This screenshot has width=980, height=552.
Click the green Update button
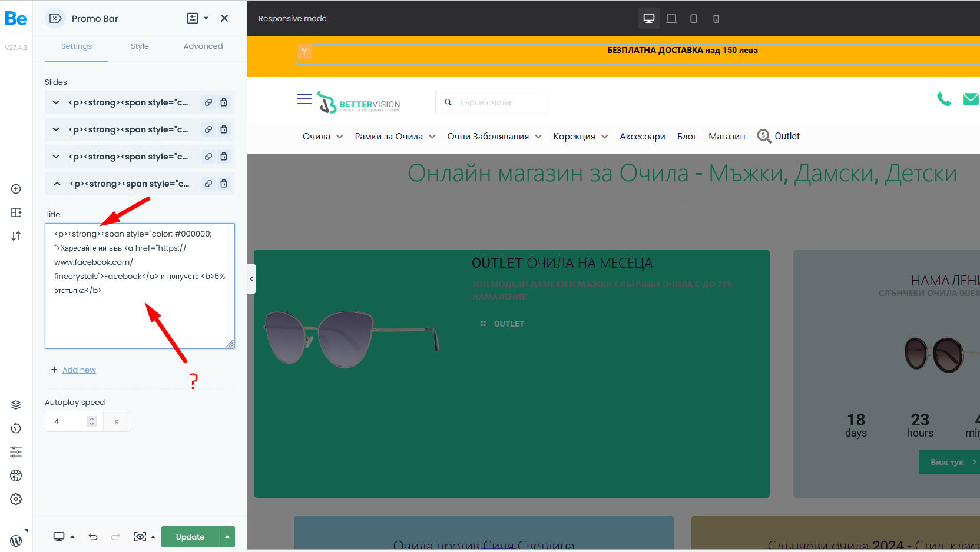pyautogui.click(x=190, y=537)
